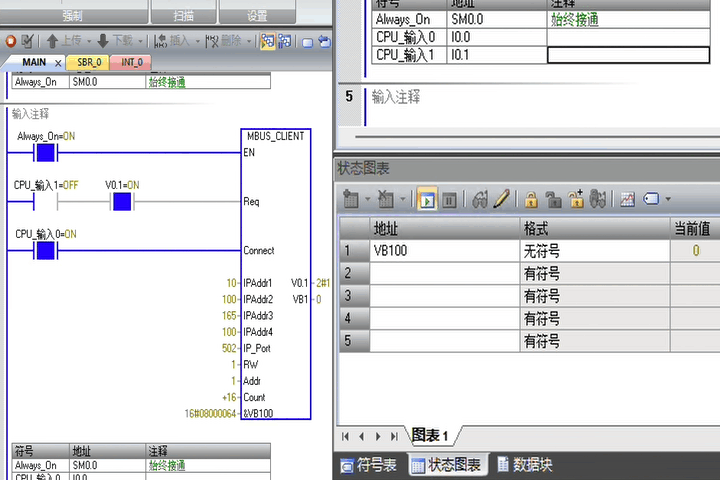This screenshot has height=480, width=720.
Task: Click the blue return arrow icon in toolbar
Action: 324,42
